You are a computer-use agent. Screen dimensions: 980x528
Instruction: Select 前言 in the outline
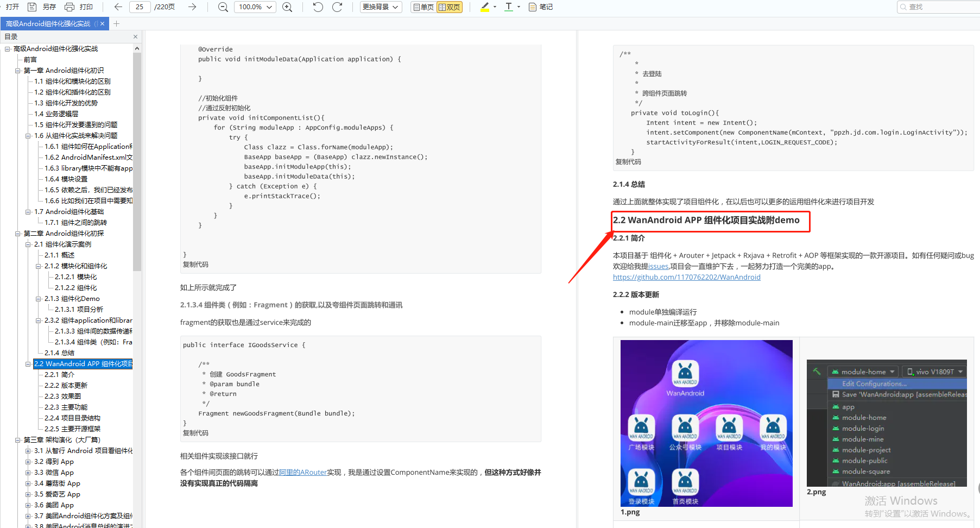30,60
